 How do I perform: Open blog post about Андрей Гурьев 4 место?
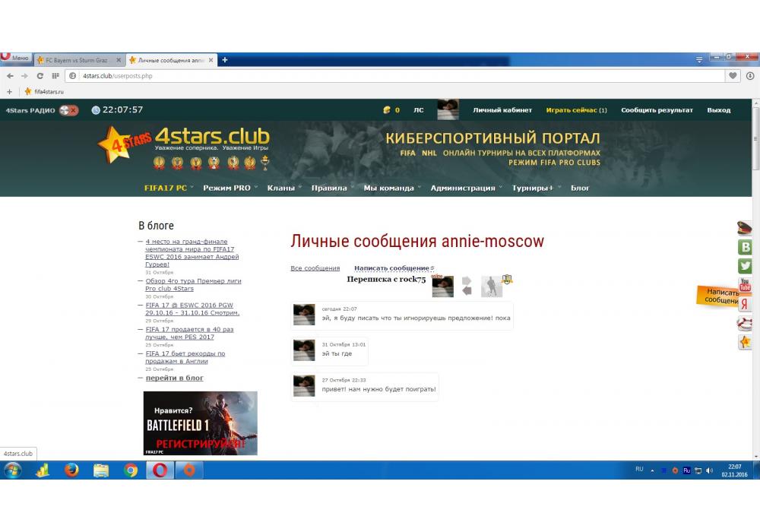pos(192,253)
